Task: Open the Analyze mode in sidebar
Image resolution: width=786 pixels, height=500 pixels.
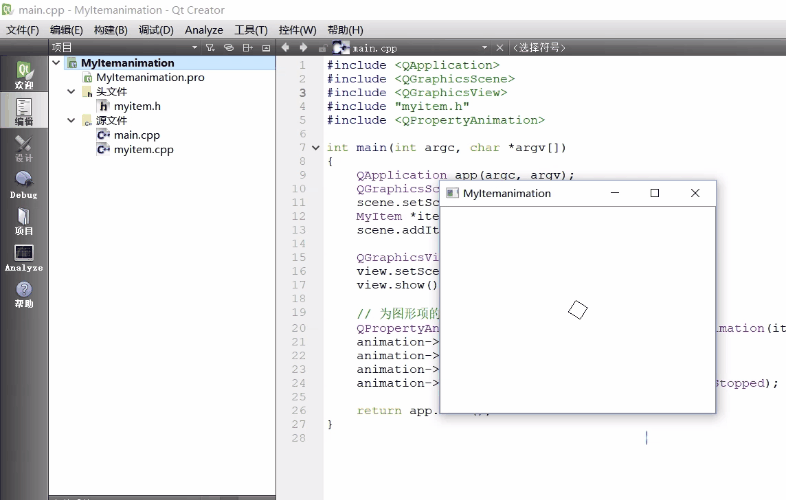Action: tap(24, 258)
